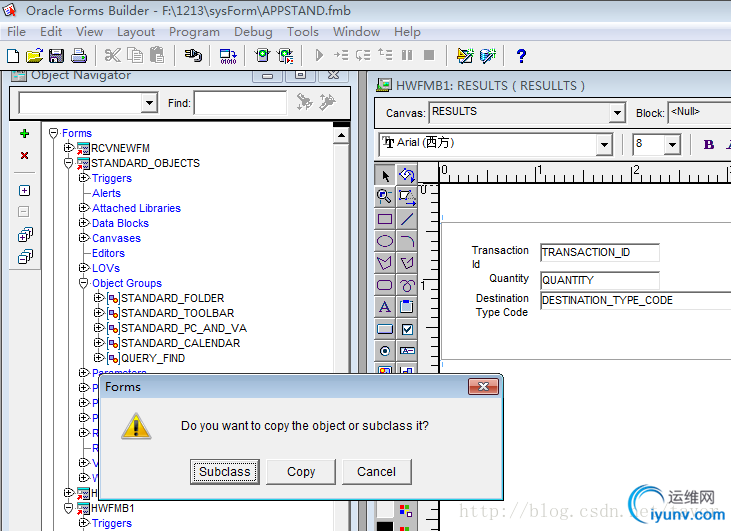The image size is (731, 531).
Task: Open the Object Navigator object dropdown
Action: click(149, 103)
